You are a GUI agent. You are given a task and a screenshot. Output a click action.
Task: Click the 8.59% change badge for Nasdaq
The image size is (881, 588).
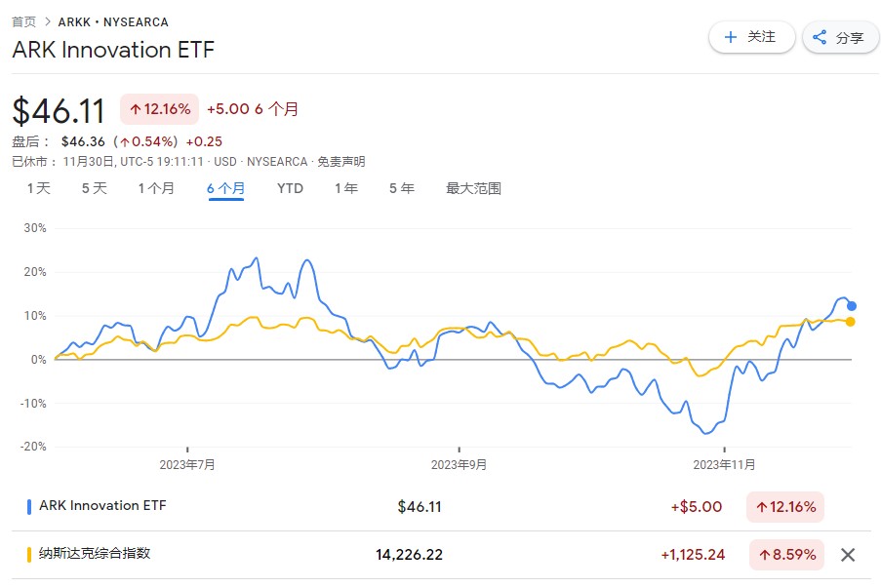pos(786,555)
